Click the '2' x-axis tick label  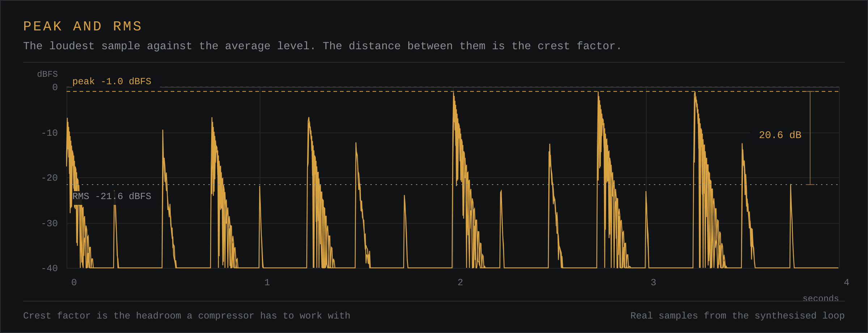[x=460, y=283]
